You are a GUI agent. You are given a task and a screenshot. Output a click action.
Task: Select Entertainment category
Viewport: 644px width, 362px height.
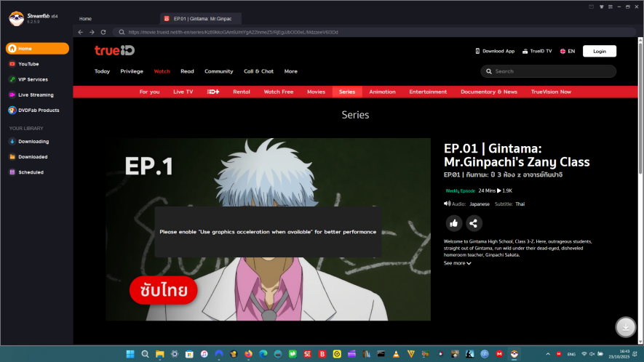[x=428, y=92]
